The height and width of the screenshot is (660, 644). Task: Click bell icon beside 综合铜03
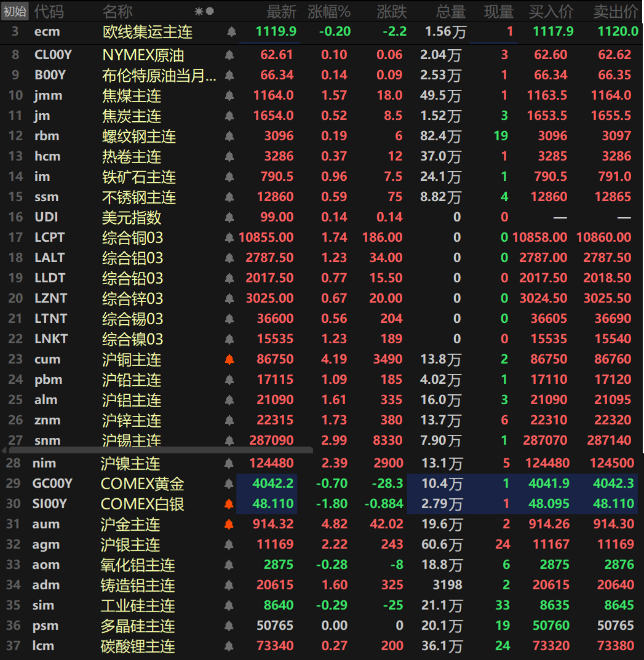(x=229, y=238)
